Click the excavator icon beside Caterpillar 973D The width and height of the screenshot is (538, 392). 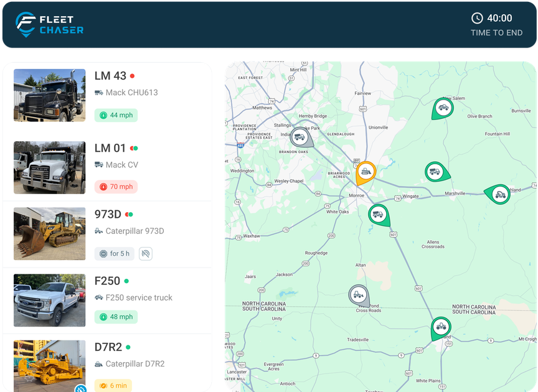click(98, 231)
